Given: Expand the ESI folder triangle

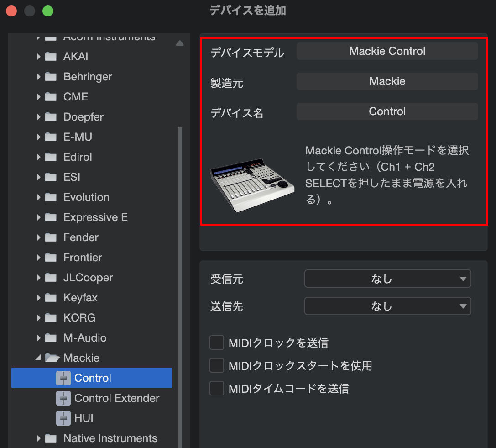Looking at the screenshot, I should tap(39, 177).
